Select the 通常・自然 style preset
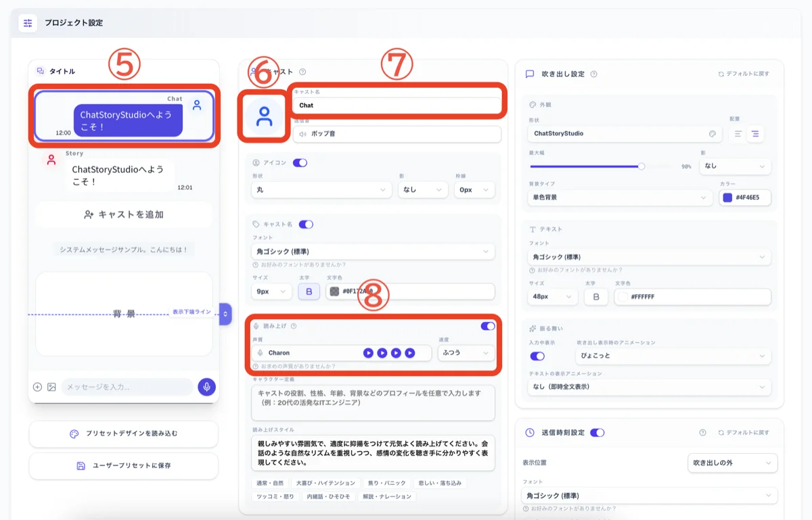812x520 pixels. click(x=271, y=483)
